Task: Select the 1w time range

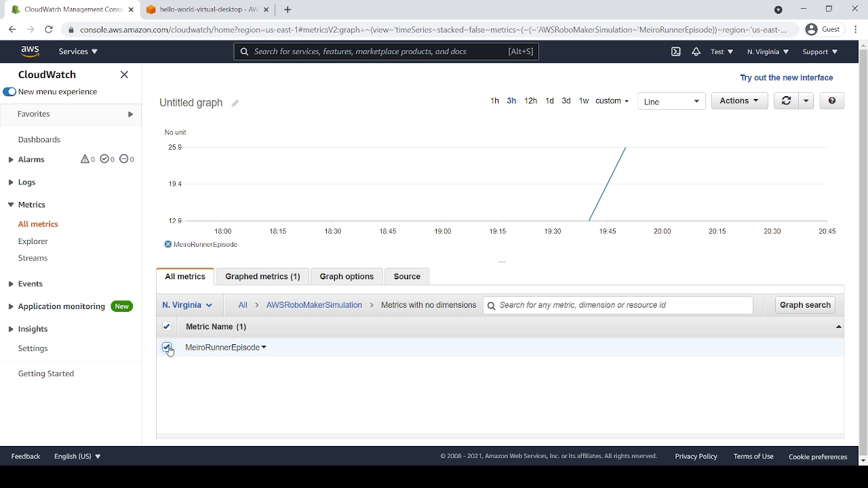Action: coord(584,101)
